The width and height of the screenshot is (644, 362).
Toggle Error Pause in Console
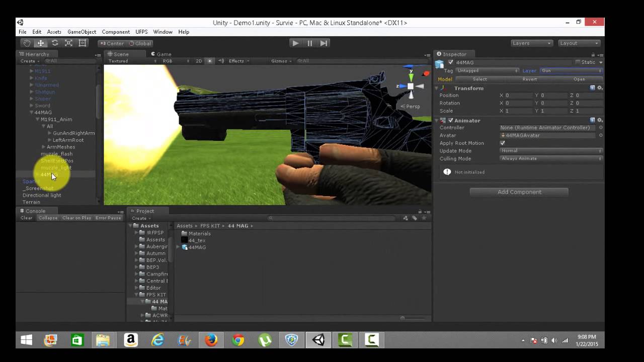tap(108, 218)
